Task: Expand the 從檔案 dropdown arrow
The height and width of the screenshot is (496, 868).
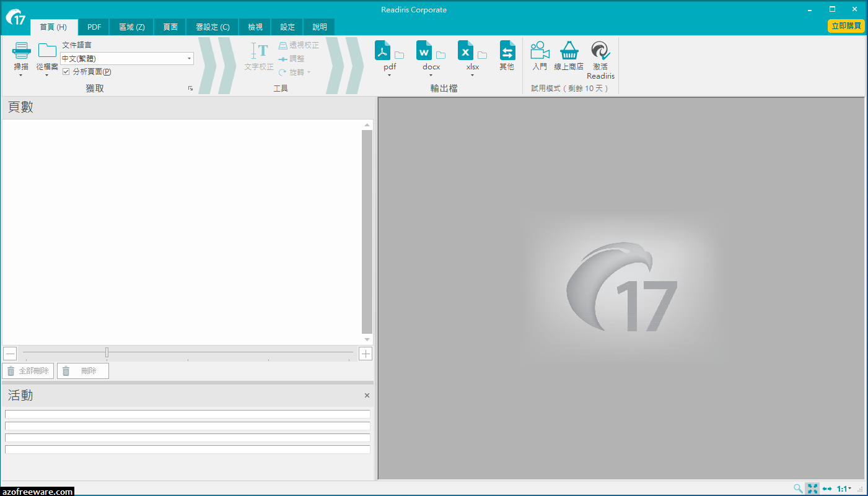Action: [x=47, y=76]
